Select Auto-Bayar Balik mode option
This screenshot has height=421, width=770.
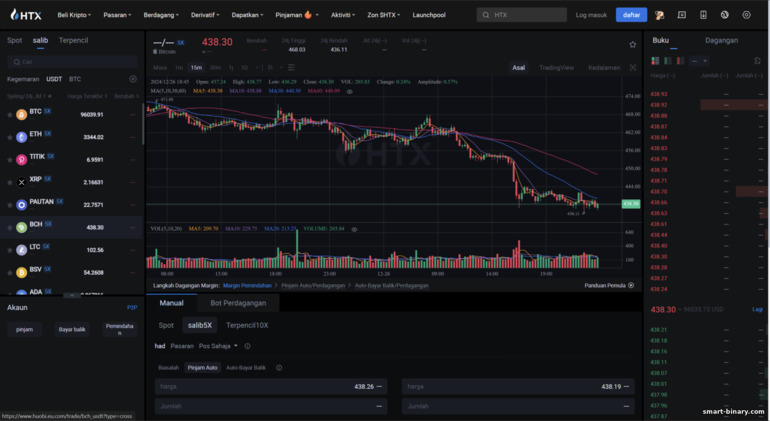click(246, 368)
